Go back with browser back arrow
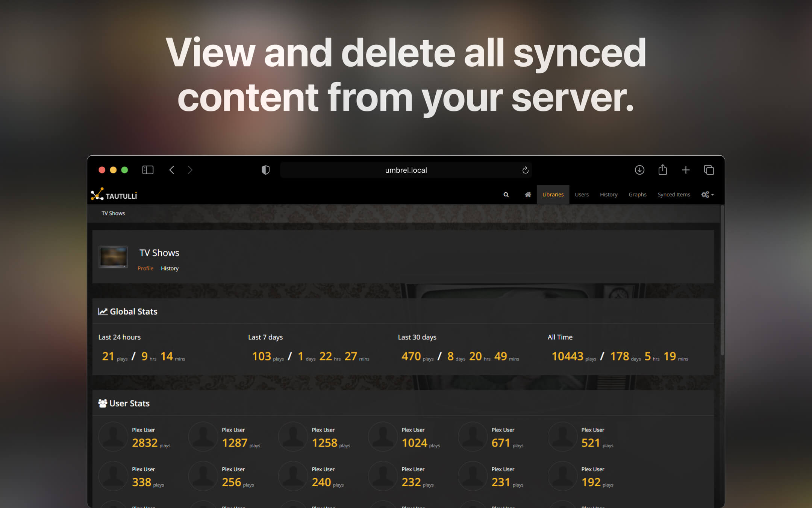 (172, 170)
